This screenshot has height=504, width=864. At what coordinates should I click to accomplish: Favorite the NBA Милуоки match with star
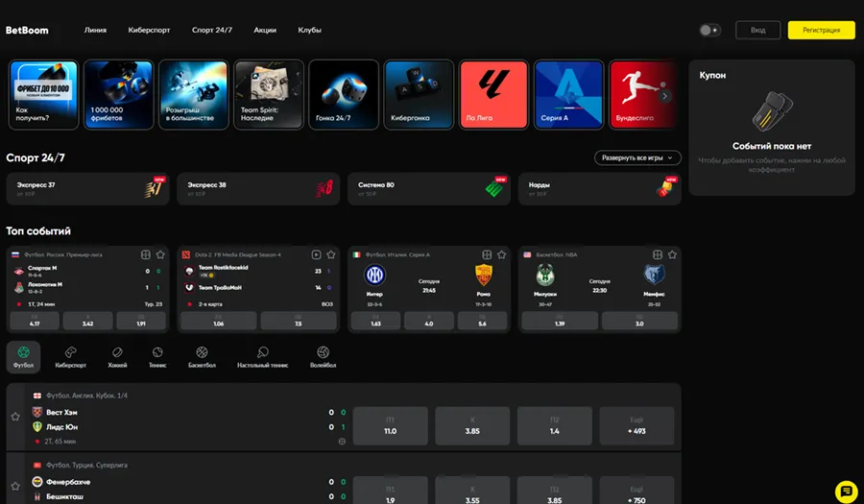pos(672,254)
